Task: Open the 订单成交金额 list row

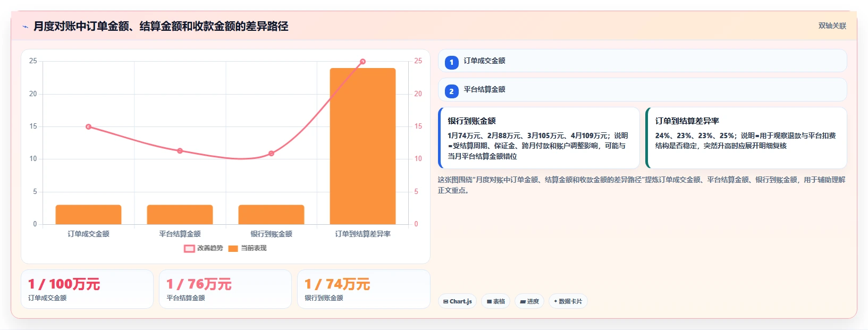Action: tap(642, 61)
